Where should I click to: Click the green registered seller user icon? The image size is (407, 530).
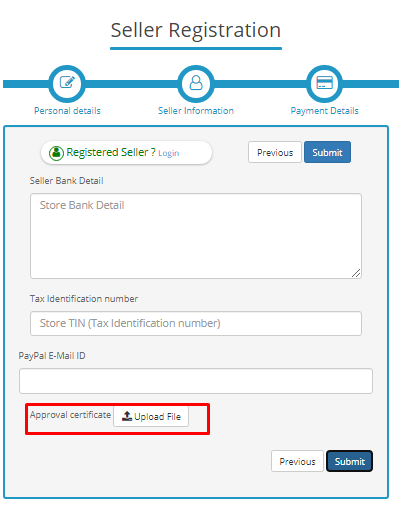(x=56, y=153)
